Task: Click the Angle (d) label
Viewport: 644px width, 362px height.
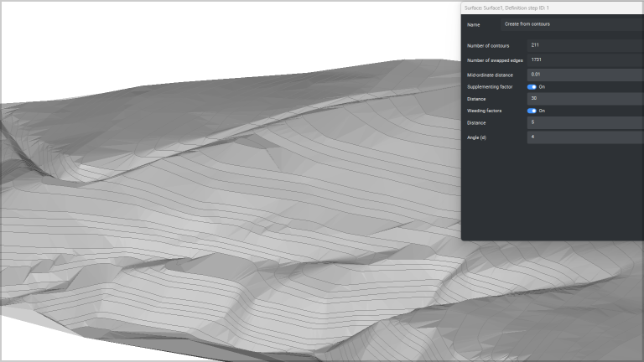Action: [x=476, y=137]
